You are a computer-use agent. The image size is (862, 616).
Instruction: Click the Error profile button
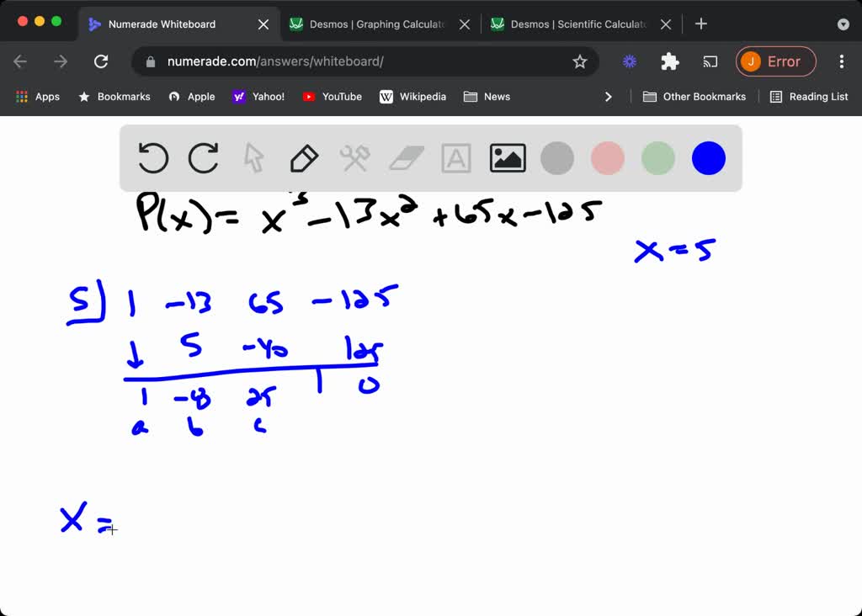pos(775,61)
